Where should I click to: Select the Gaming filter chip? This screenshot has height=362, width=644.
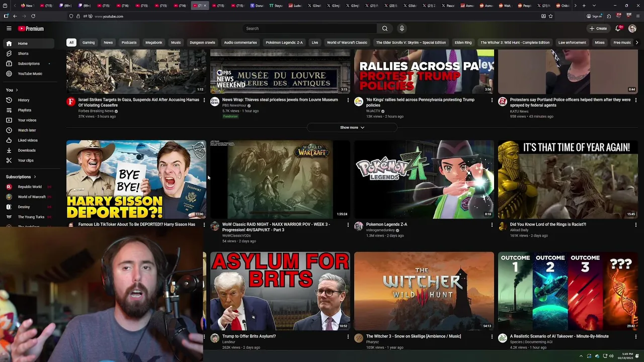pyautogui.click(x=89, y=43)
